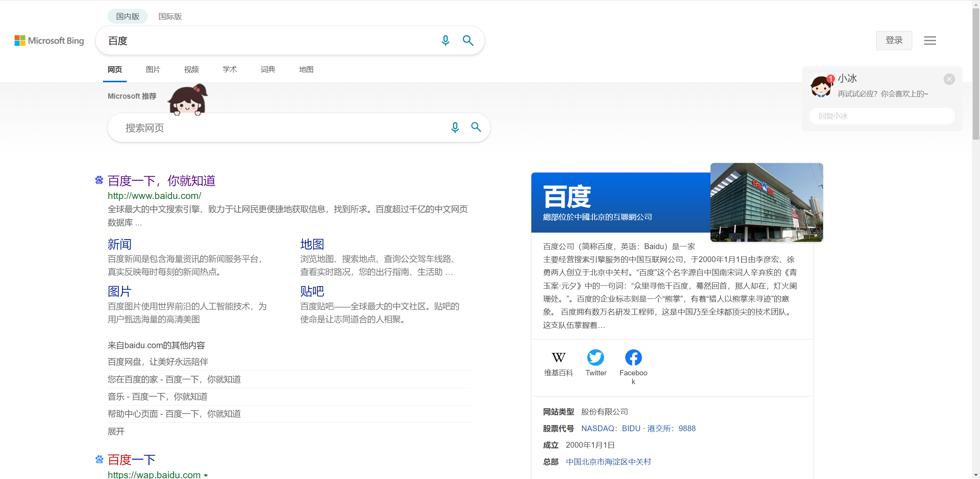
Task: Open the dropdown arrow beside wap.baidu.com
Action: (x=206, y=475)
